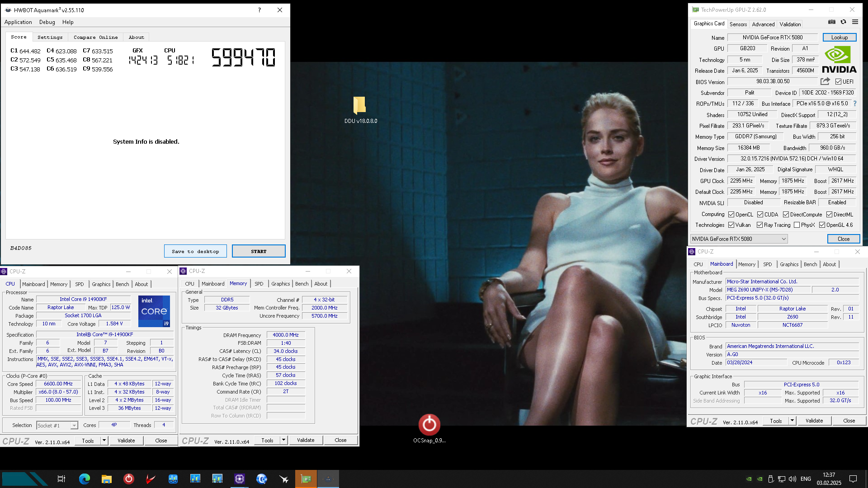Click the Tools button in CPU-Z CPU window
This screenshot has height=488, width=868.
[x=88, y=441]
